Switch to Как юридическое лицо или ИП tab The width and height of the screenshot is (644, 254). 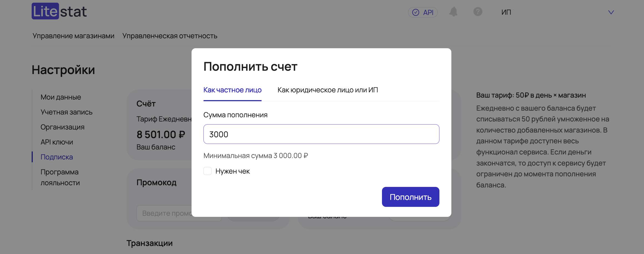pos(328,90)
